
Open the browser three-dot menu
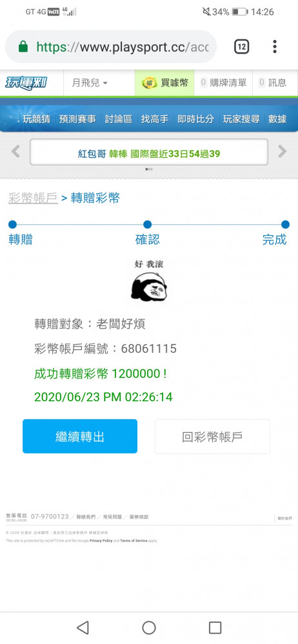point(275,46)
